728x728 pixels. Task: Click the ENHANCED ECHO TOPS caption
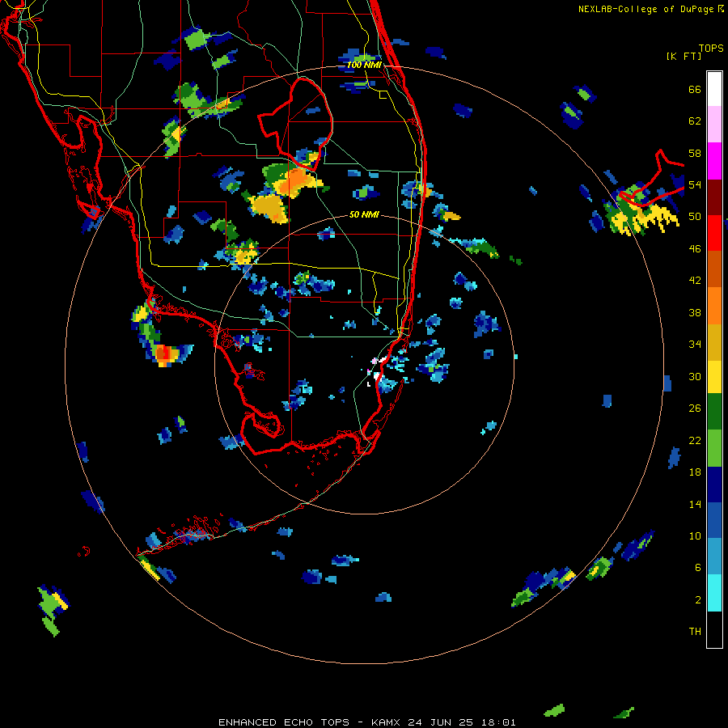[284, 722]
